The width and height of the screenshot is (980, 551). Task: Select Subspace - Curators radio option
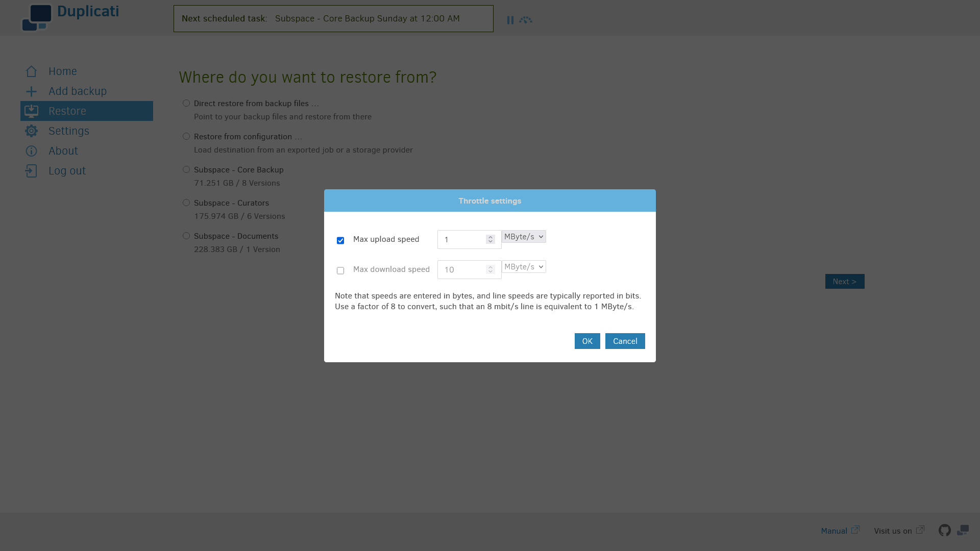(x=186, y=203)
